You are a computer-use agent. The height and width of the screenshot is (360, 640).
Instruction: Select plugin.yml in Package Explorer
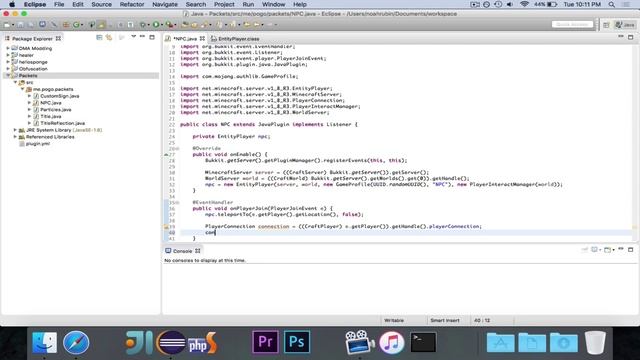coord(38,144)
